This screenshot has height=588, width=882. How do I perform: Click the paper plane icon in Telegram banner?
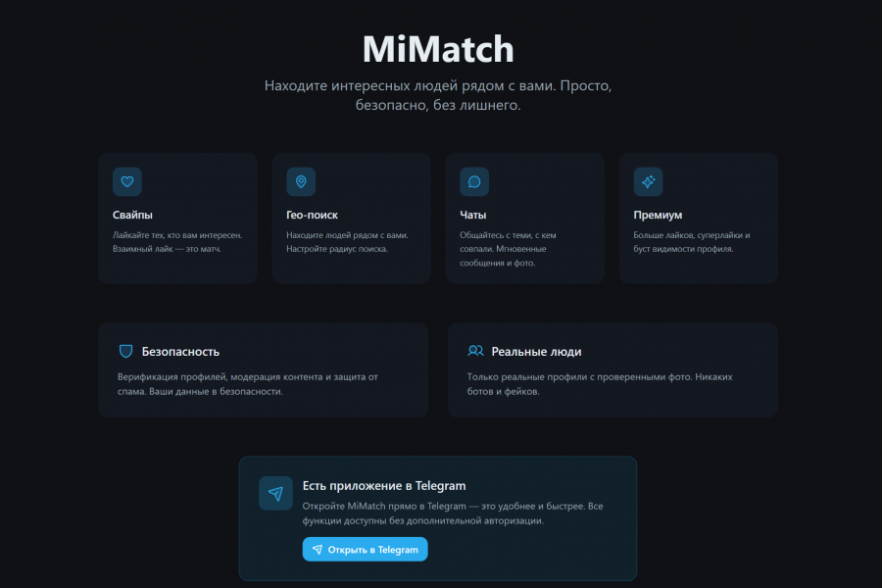click(x=275, y=493)
